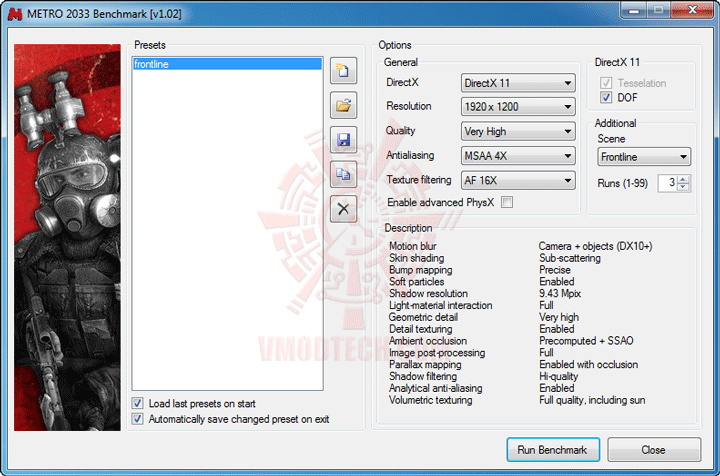This screenshot has width=720, height=476.
Task: Click the 'Full quality, including sun' text
Action: click(x=592, y=400)
